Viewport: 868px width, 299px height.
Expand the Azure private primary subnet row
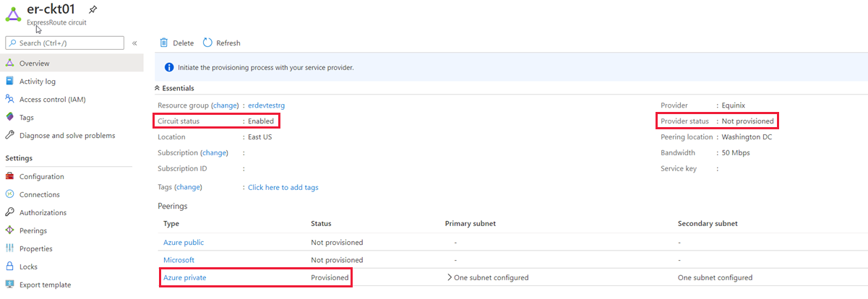450,277
